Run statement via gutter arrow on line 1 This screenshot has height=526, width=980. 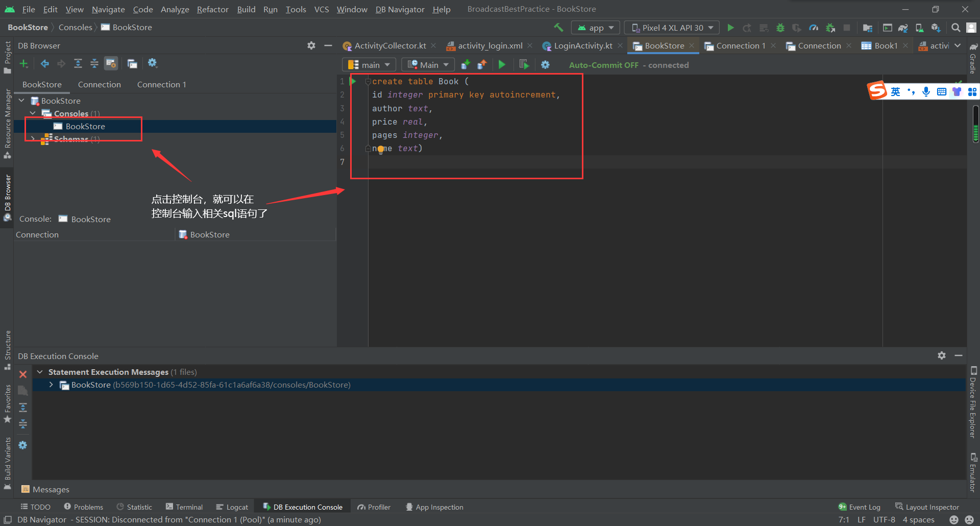(353, 81)
